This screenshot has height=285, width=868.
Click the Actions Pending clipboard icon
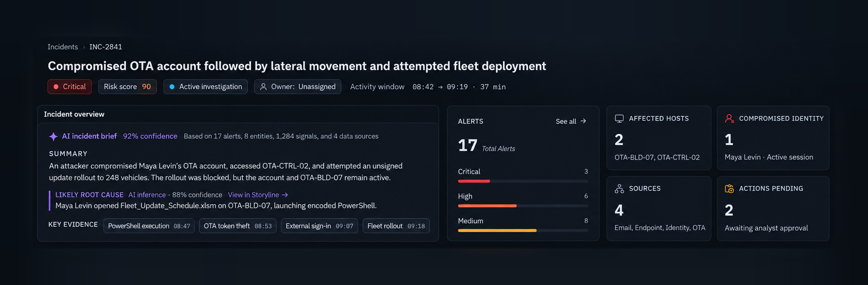click(730, 189)
